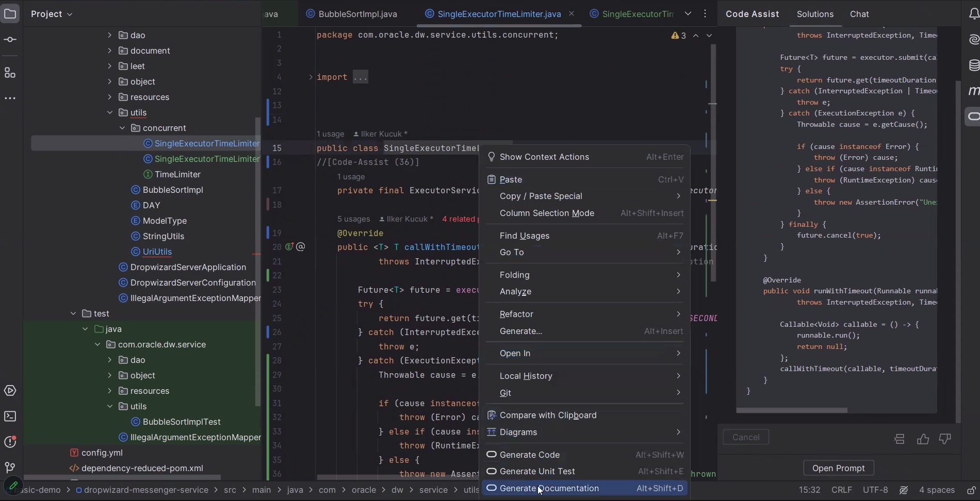Open the Terminal tool window
This screenshot has height=501, width=980.
click(x=10, y=416)
